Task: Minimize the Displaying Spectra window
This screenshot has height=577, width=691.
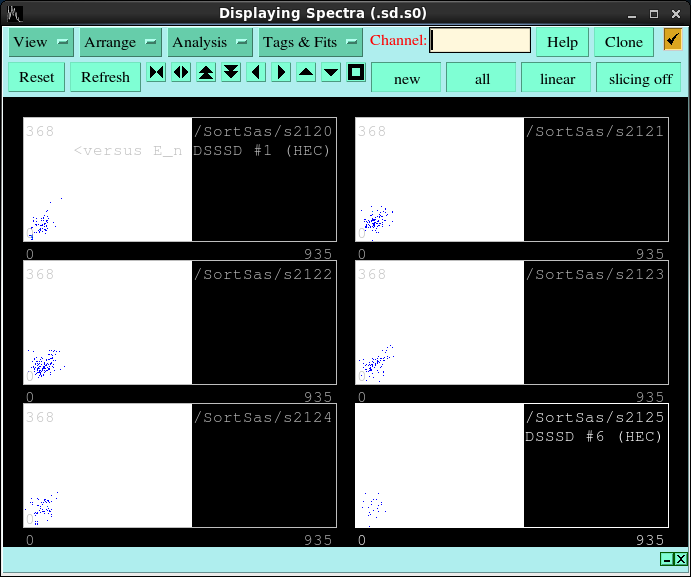Action: (x=632, y=15)
